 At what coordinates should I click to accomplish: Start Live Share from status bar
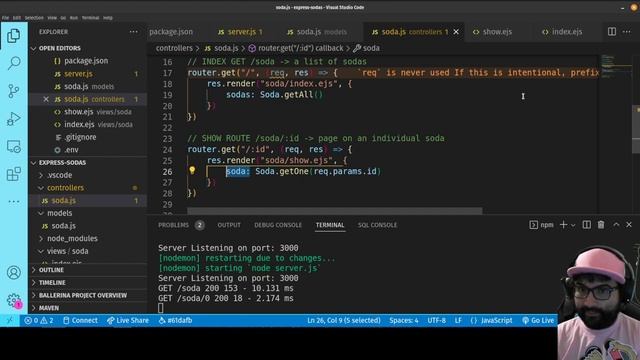coord(128,320)
